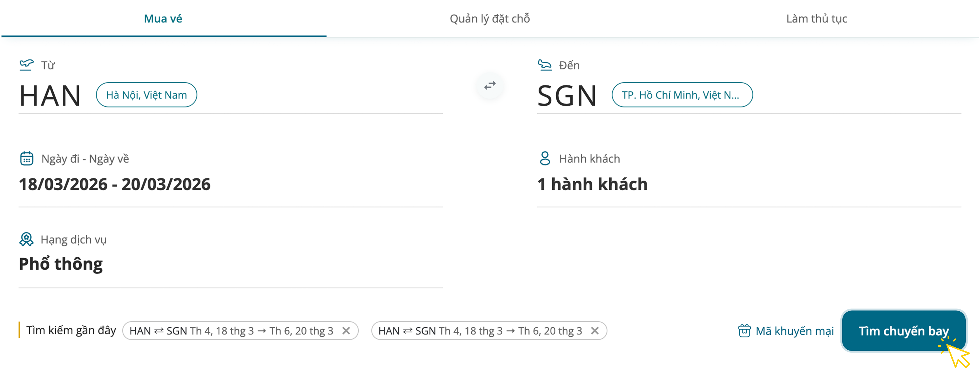This screenshot has height=368, width=980.
Task: Switch to Quản lý đặt chỗ tab
Action: 490,19
